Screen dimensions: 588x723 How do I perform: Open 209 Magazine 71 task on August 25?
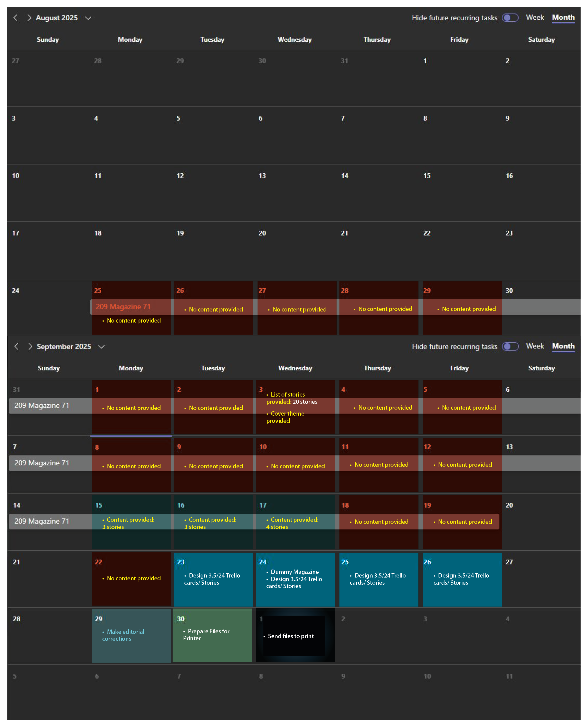pos(123,306)
